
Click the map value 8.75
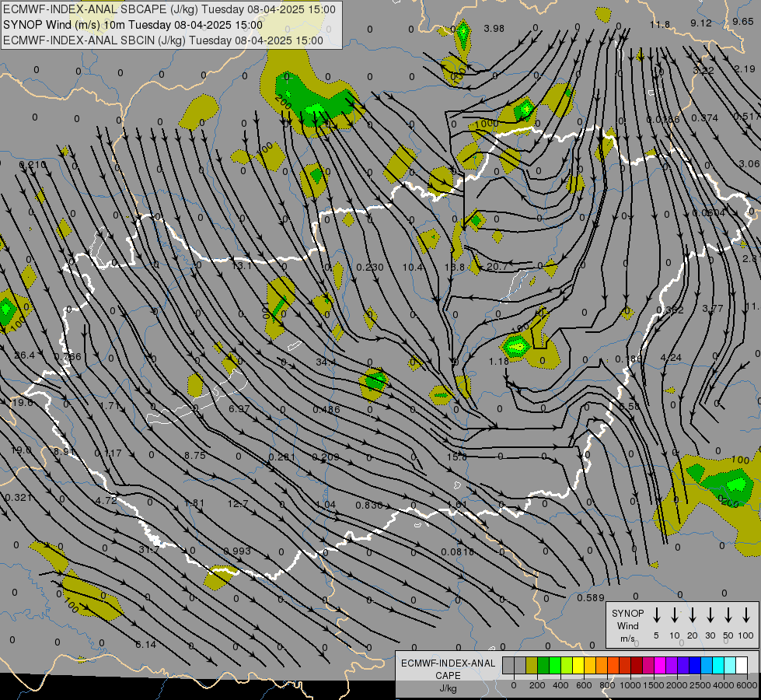(195, 456)
